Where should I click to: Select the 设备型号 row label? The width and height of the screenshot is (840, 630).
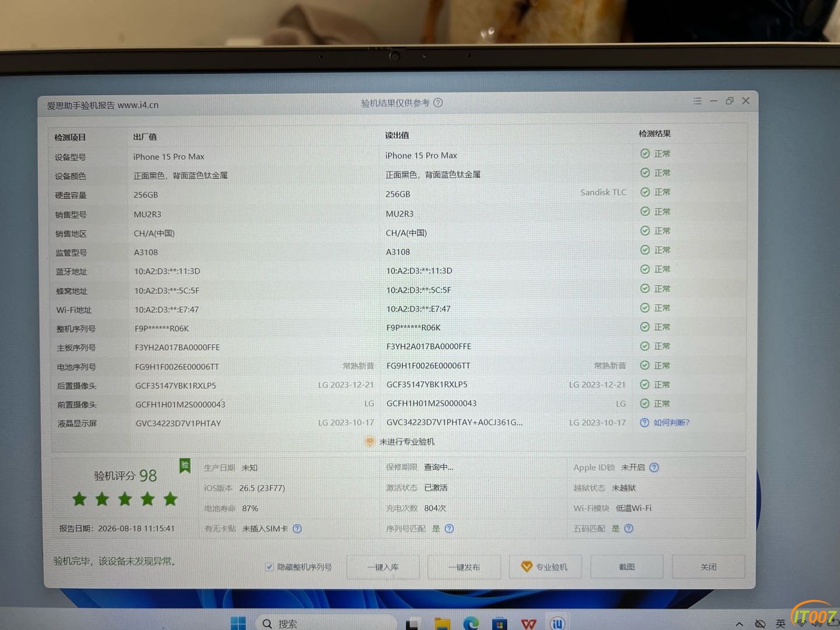point(71,157)
